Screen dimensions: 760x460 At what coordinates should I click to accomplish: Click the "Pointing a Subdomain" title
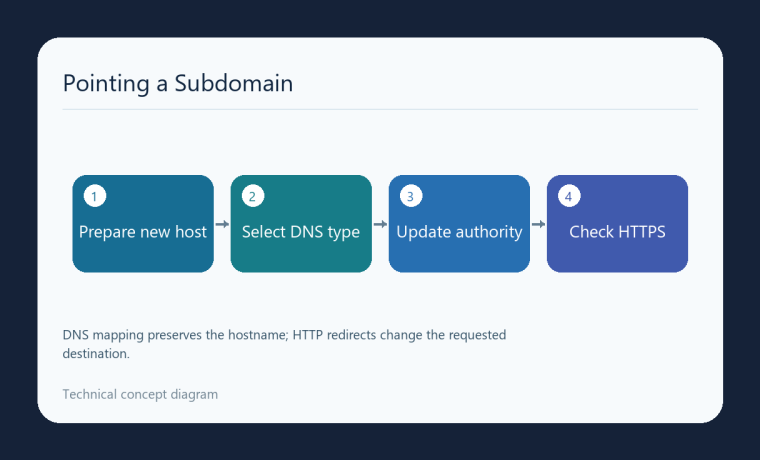(x=178, y=83)
